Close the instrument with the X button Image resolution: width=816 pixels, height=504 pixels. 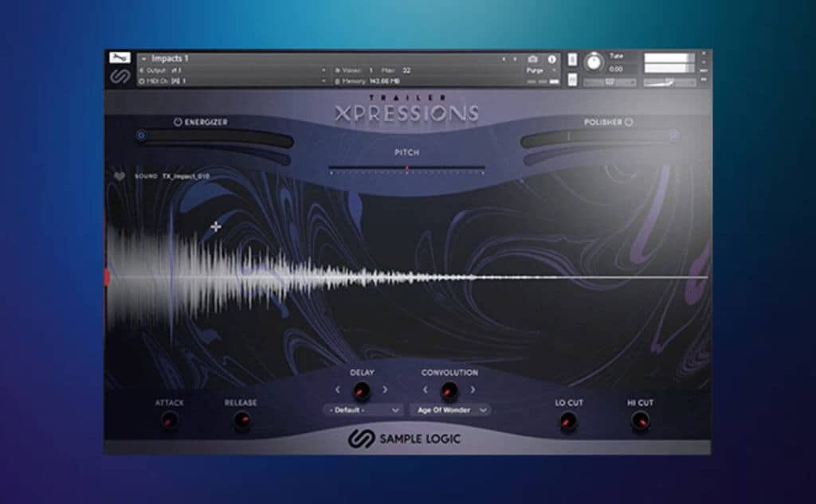(704, 53)
